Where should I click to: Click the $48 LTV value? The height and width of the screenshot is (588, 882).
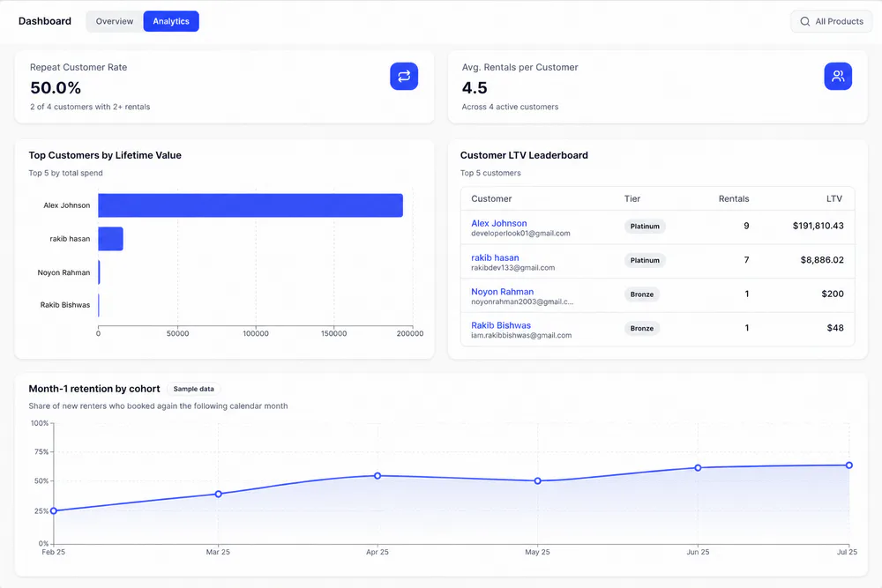[835, 328]
